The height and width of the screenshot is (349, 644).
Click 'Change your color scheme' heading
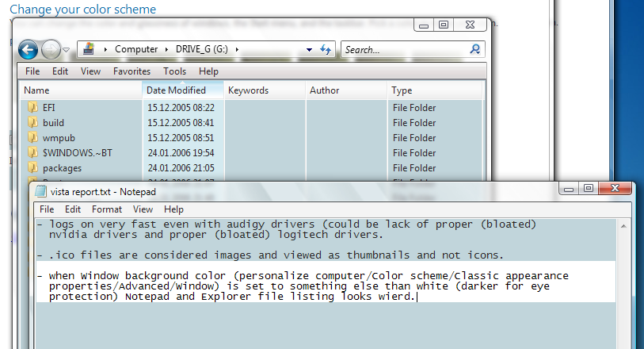pyautogui.click(x=83, y=9)
